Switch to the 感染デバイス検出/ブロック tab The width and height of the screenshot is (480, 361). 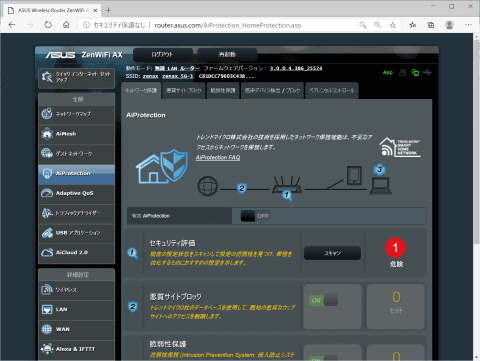pyautogui.click(x=272, y=91)
